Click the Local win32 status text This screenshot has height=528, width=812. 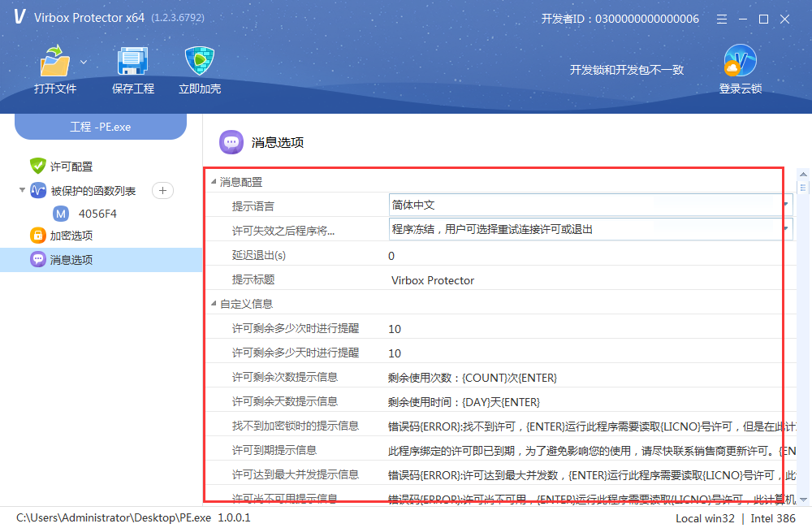(x=705, y=518)
